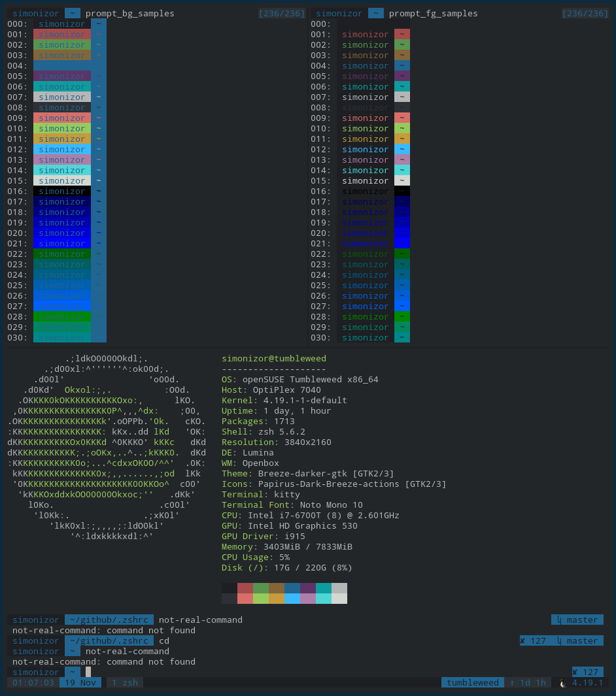Click the 'Theme: Breeze-darker-gtk [GTK2/3]' line
Viewport: 616px width, 696px height.
tap(308, 474)
